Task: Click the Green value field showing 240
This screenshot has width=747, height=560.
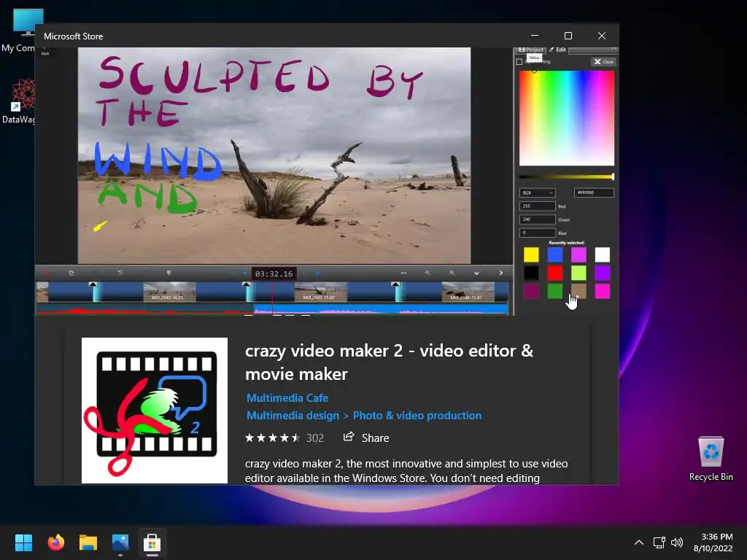Action: tap(537, 219)
